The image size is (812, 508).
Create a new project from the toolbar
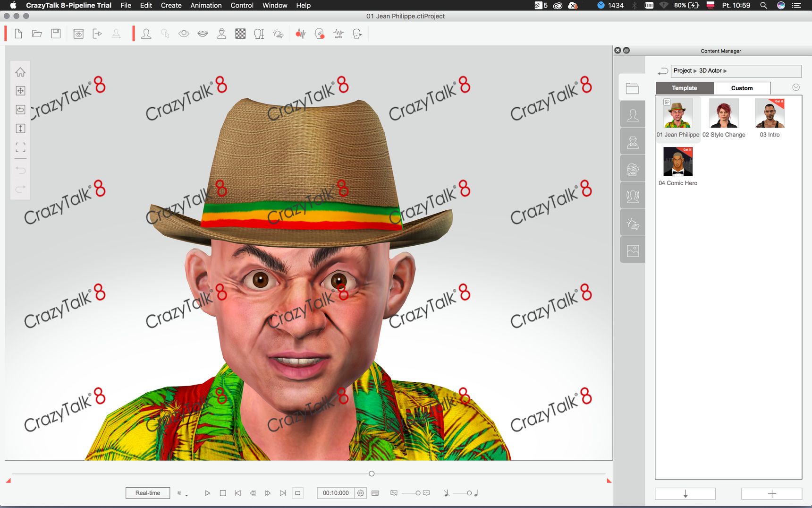(18, 34)
